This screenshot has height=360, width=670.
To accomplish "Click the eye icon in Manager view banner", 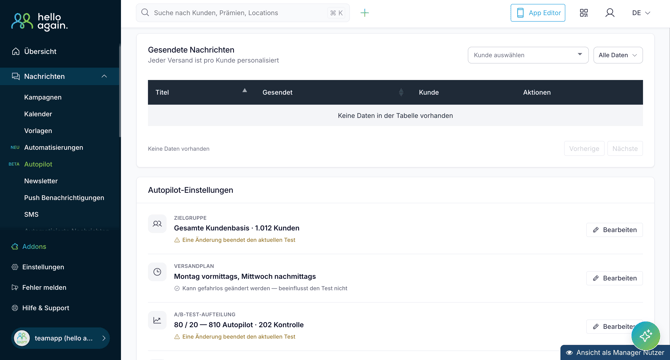I will tap(569, 353).
